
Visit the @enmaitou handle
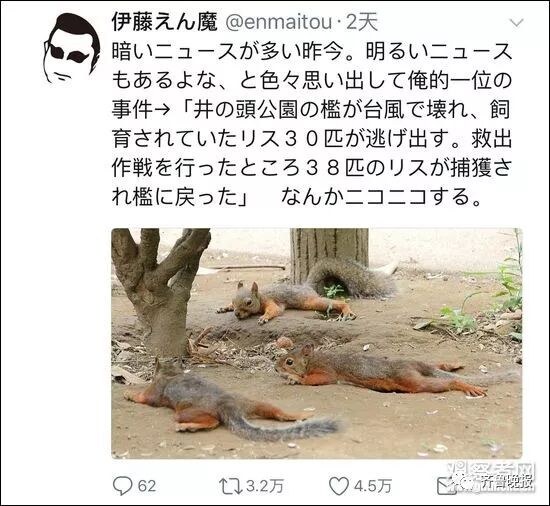point(279,22)
